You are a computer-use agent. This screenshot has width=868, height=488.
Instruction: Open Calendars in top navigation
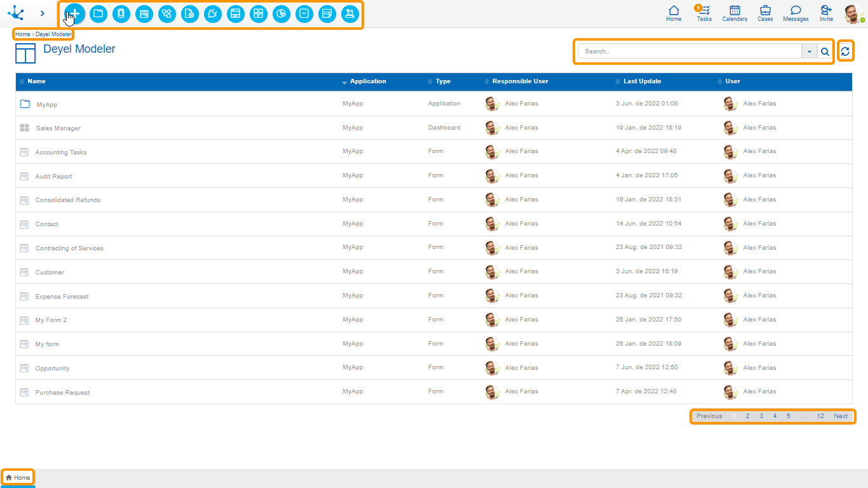click(735, 13)
